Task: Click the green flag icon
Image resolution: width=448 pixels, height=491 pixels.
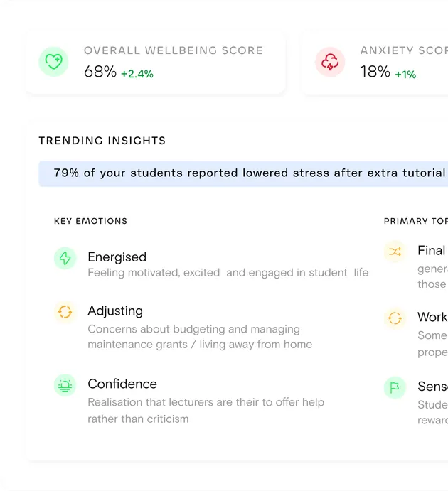Action: click(x=395, y=387)
